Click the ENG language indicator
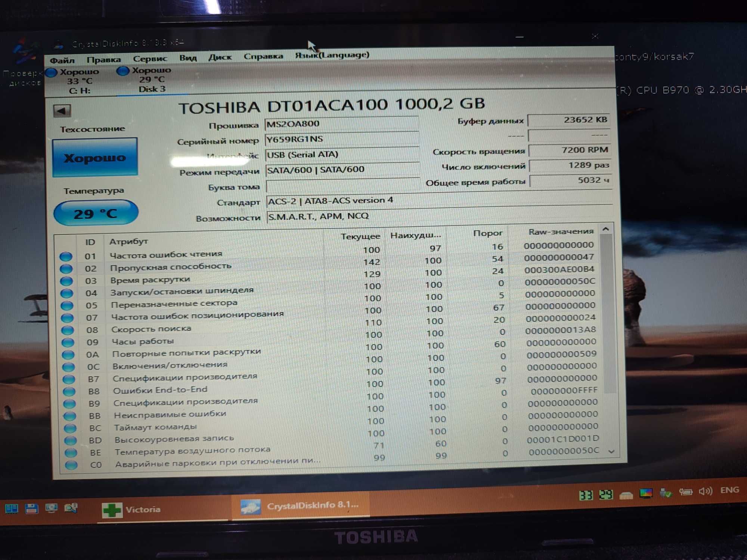 pyautogui.click(x=729, y=490)
